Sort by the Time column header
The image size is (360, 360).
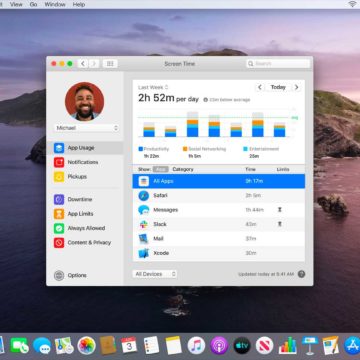click(x=250, y=169)
